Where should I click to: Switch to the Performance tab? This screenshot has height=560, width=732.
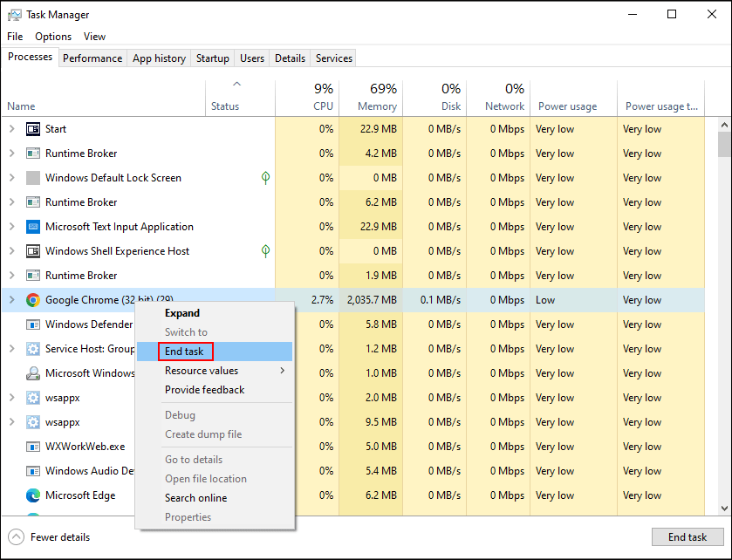pyautogui.click(x=92, y=58)
